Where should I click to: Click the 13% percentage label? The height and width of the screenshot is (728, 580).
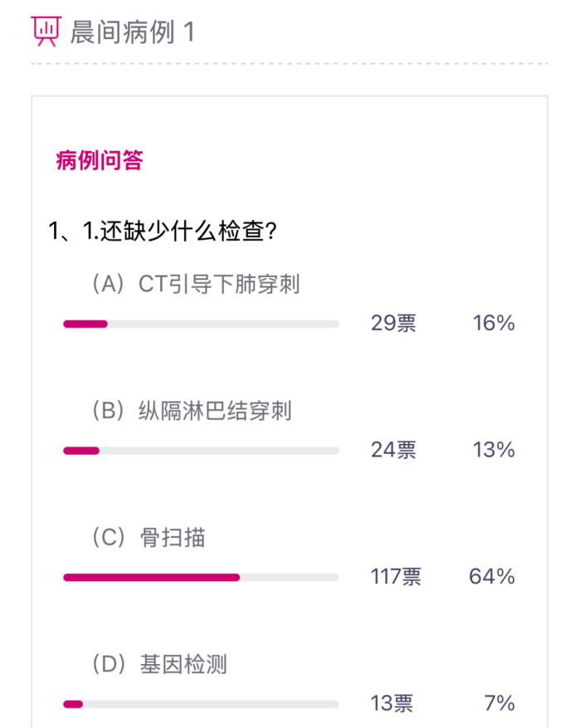click(494, 450)
